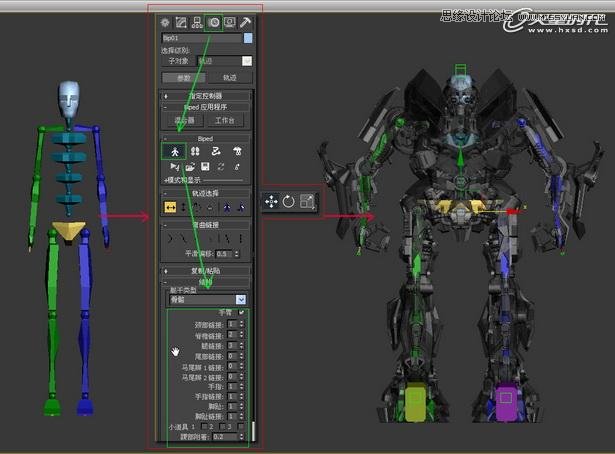
Task: Click the first Bend Links mode icon
Action: (170, 238)
